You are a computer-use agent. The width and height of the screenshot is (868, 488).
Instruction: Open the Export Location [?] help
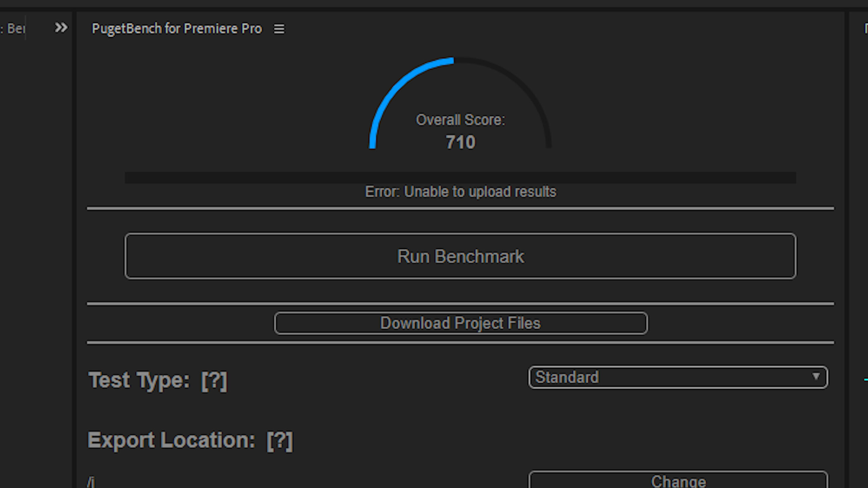(x=280, y=441)
